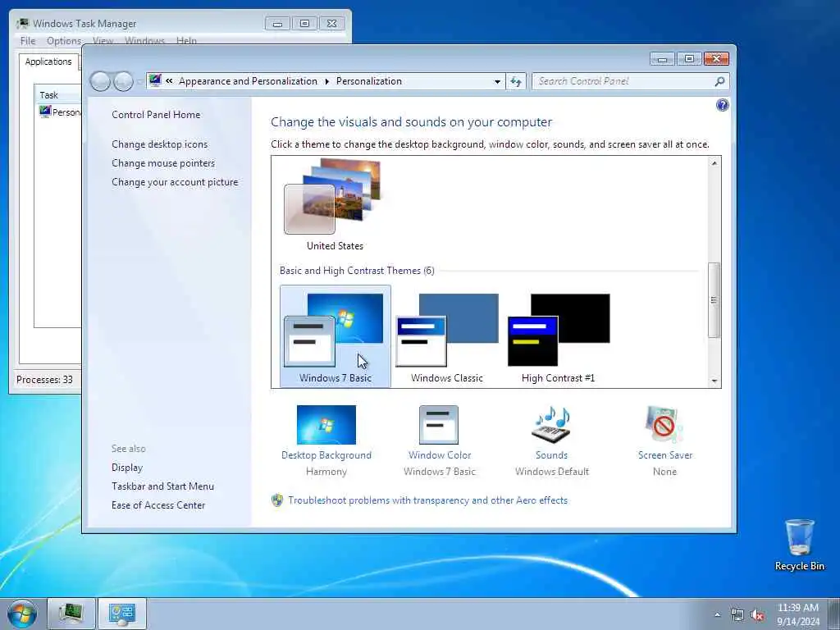
Task: Click the Control Panel icon in address bar
Action: click(155, 81)
